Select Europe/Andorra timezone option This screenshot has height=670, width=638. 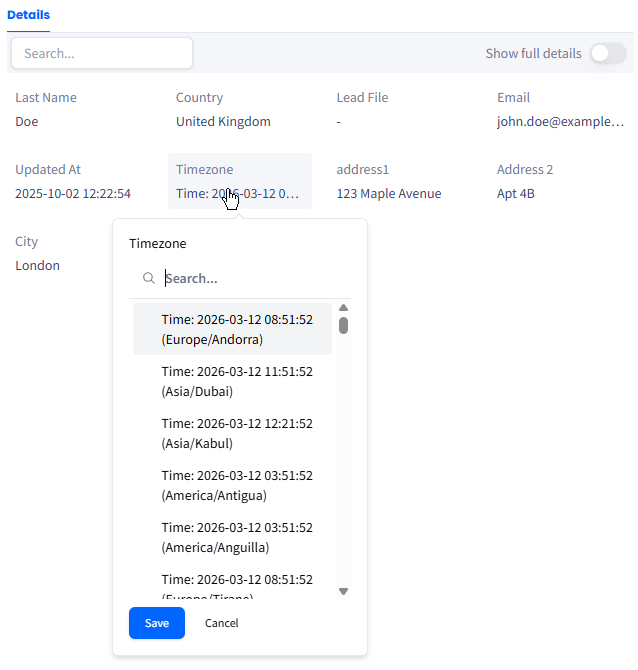[x=232, y=329]
